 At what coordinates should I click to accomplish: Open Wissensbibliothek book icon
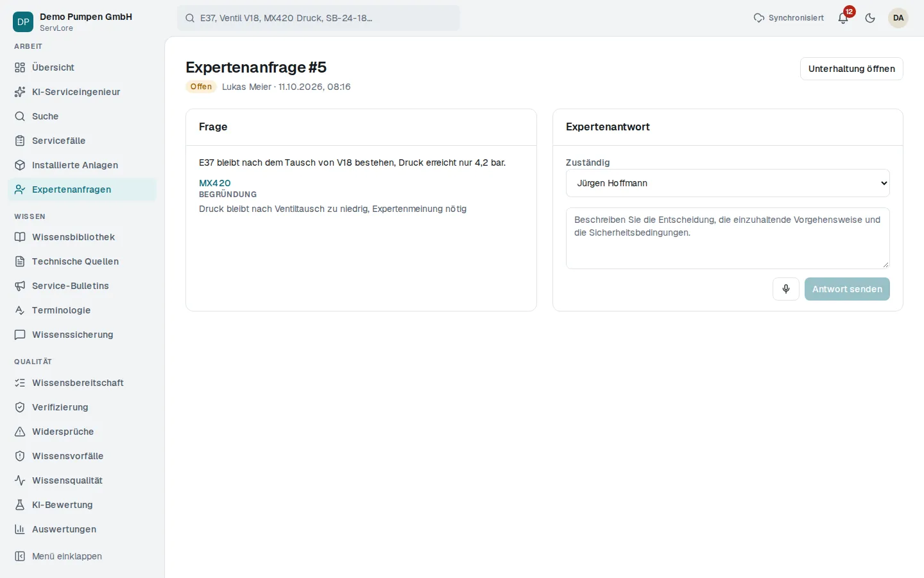[20, 237]
